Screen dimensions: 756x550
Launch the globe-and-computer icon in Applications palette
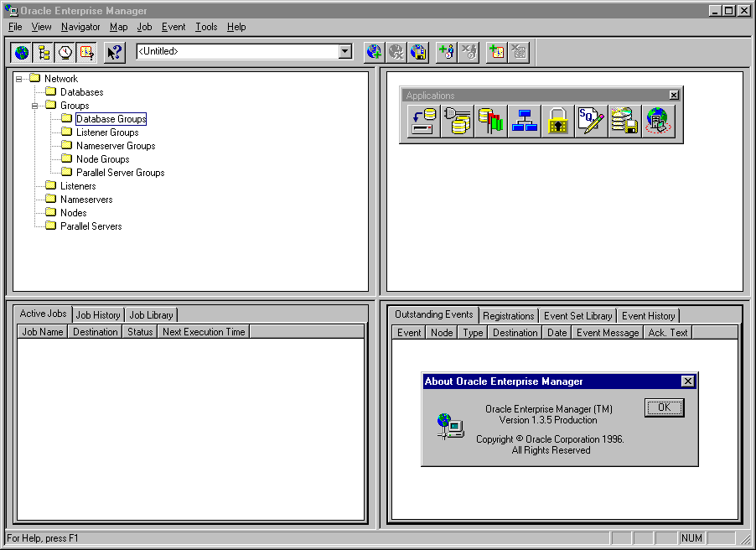(659, 121)
